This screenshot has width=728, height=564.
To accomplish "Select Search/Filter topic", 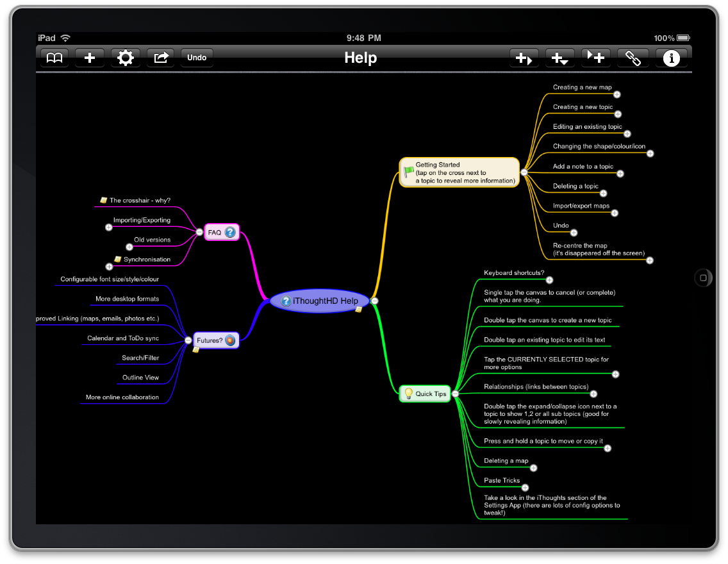I will (x=140, y=358).
